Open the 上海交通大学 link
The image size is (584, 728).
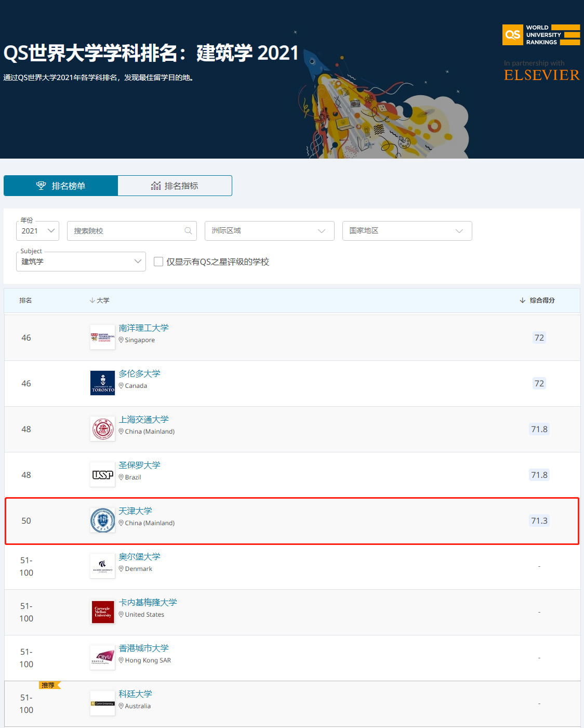click(x=143, y=420)
